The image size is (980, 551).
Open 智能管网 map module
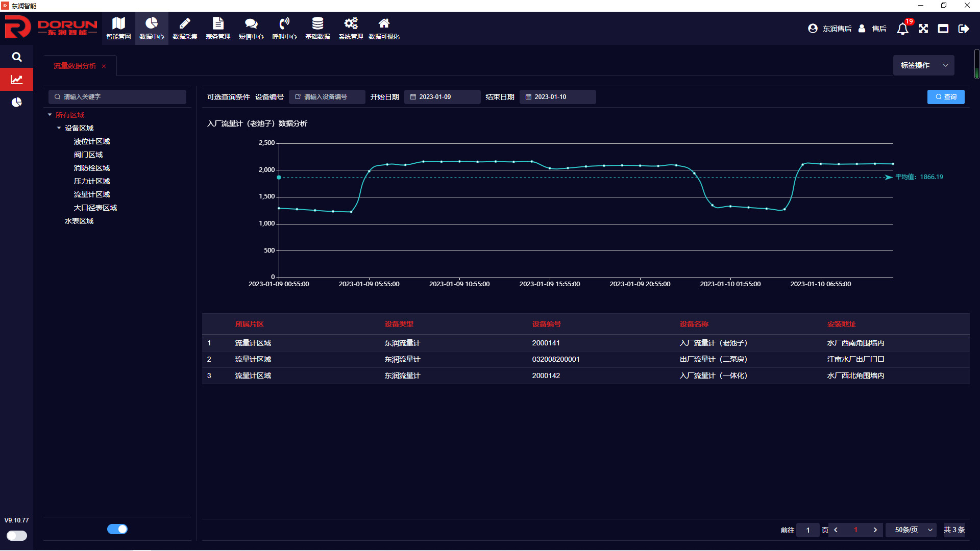[x=118, y=28]
